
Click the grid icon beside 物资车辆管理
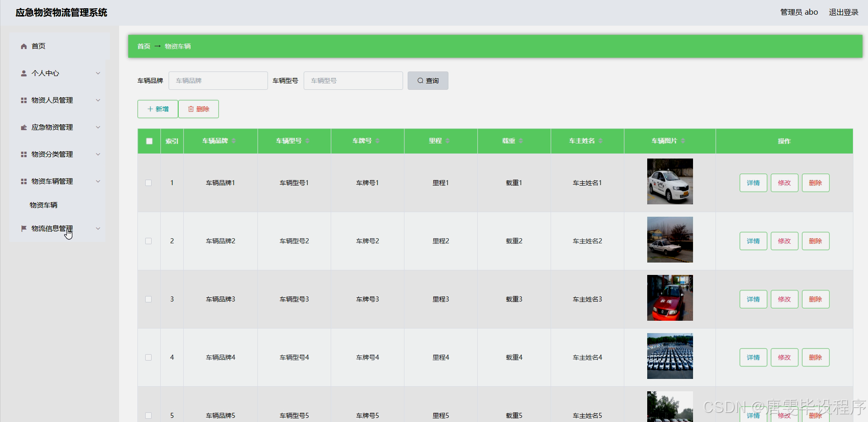point(24,181)
